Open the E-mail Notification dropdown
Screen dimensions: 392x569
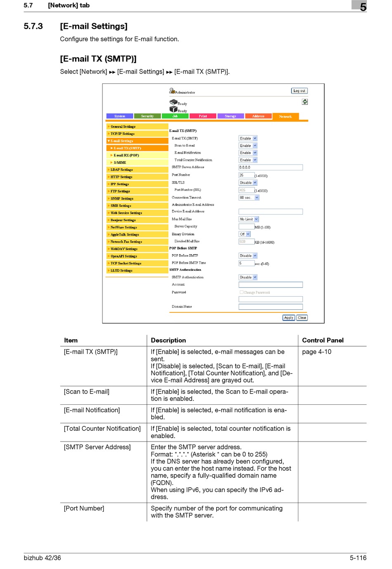(x=248, y=153)
